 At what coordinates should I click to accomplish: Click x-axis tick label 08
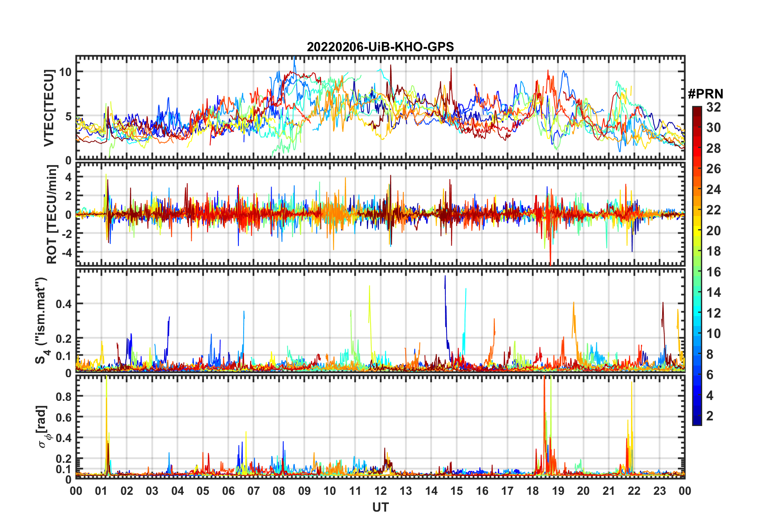click(279, 491)
